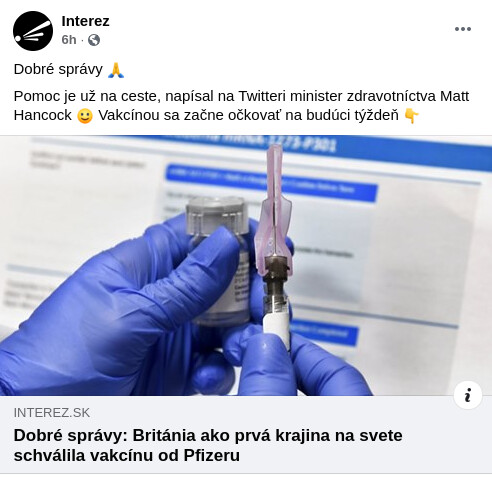Image resolution: width=492 pixels, height=484 pixels.
Task: Open post options three-dot menu
Action: [x=463, y=29]
